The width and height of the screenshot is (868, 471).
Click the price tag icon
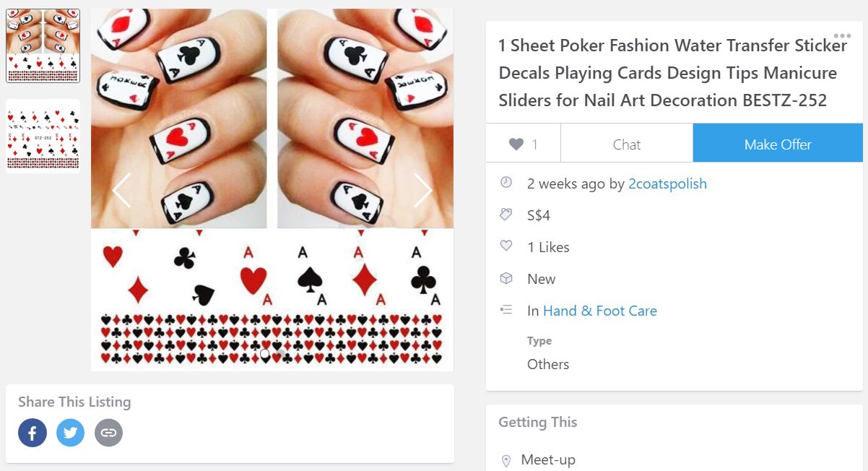[506, 215]
